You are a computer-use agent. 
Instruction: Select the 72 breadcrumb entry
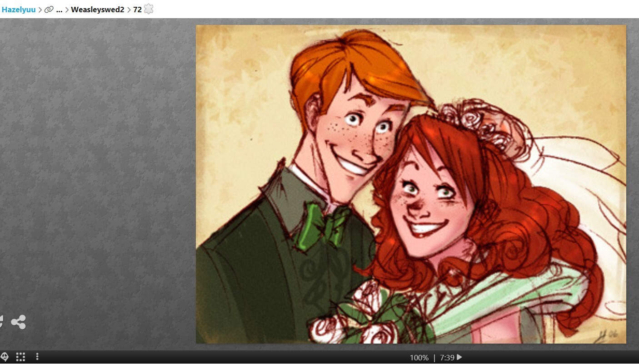[137, 10]
